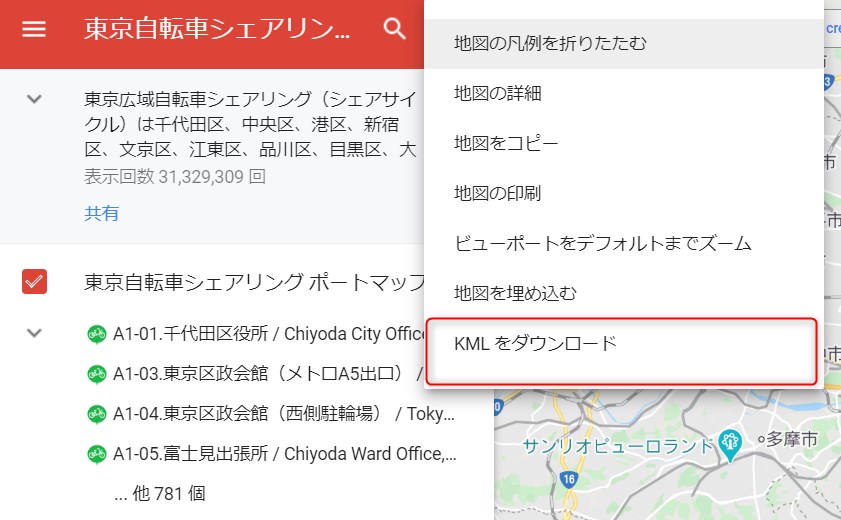Collapse the port list chevron

point(35,333)
